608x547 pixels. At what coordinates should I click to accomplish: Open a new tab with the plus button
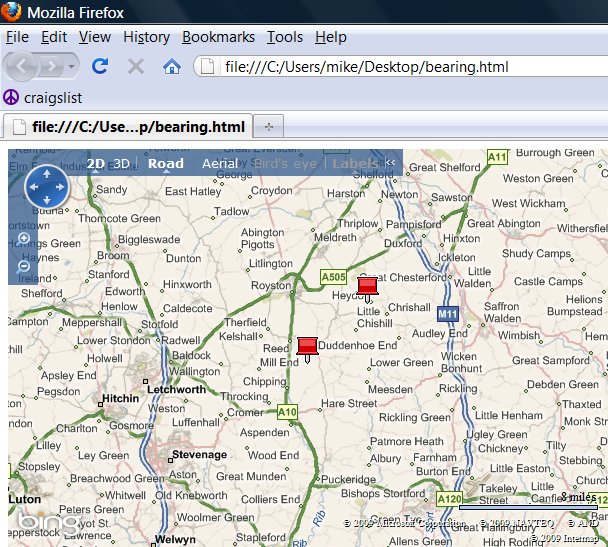click(268, 126)
